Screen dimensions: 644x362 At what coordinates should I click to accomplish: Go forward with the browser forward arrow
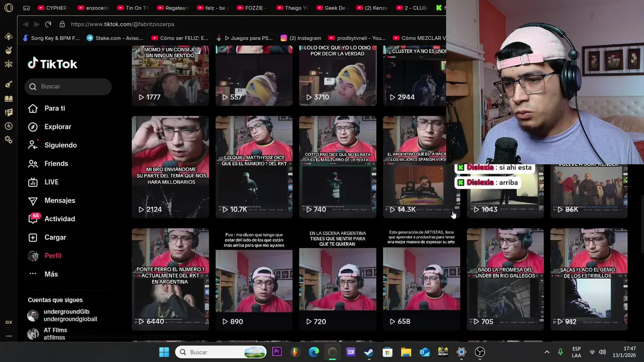click(x=36, y=24)
